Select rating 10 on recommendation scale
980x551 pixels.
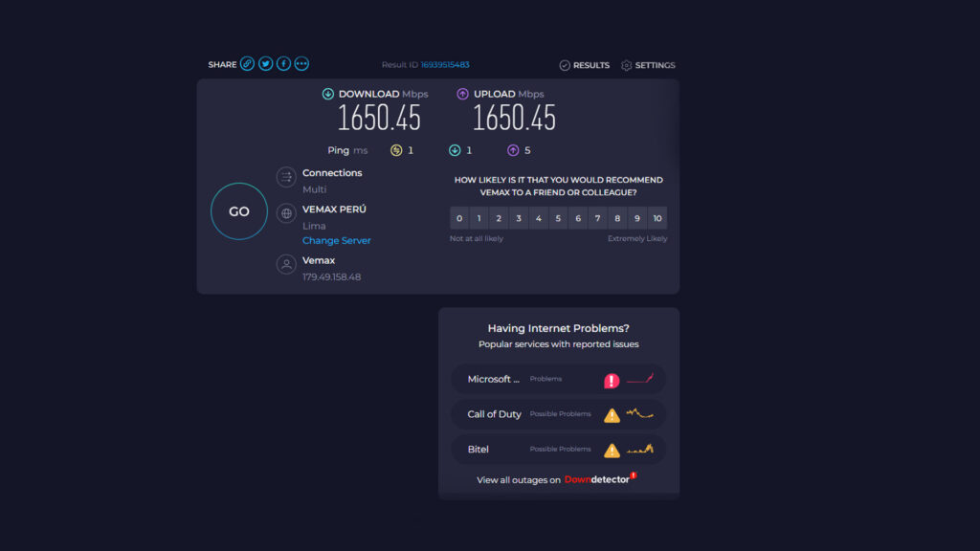tap(657, 218)
